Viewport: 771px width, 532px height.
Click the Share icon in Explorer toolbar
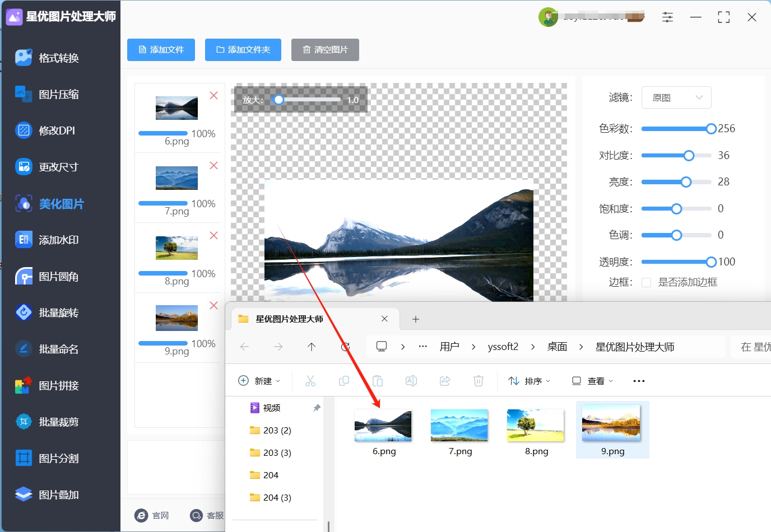(x=445, y=381)
